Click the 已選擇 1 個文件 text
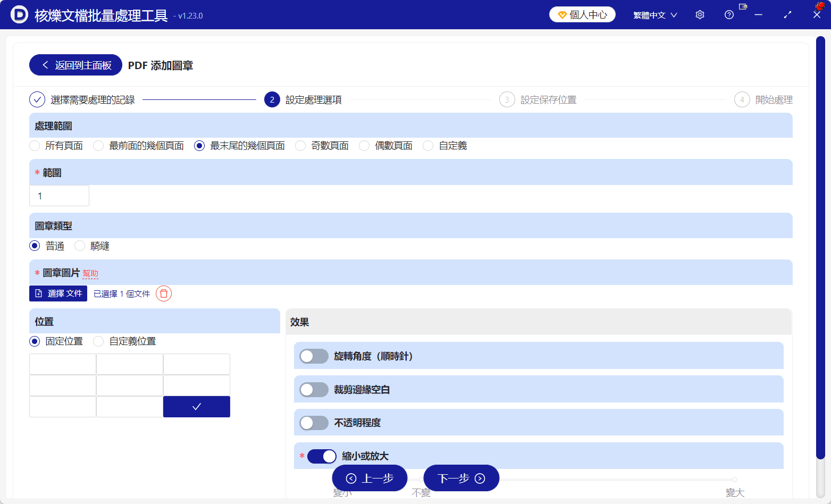This screenshot has width=831, height=504. tap(122, 294)
